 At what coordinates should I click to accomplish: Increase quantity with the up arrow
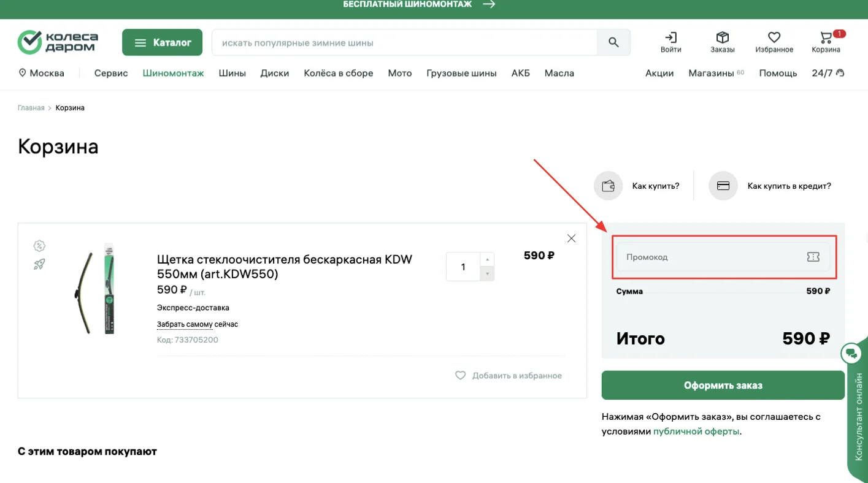coord(486,260)
